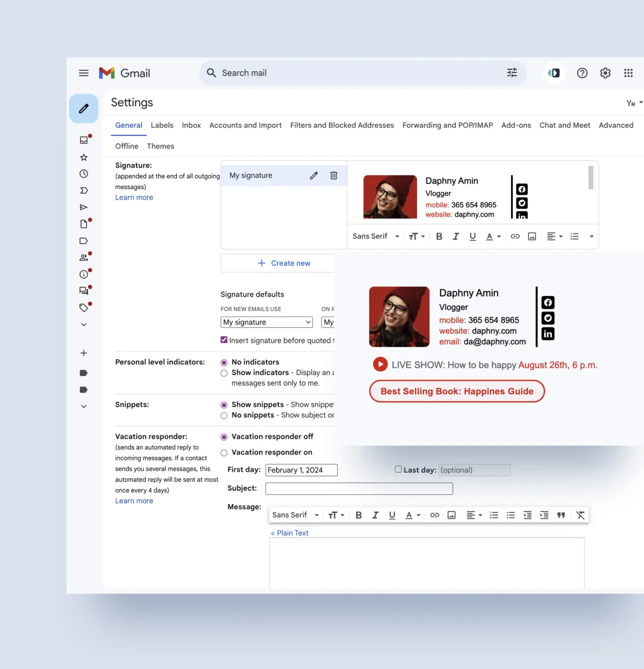Open the For new emails signature dropdown

[x=267, y=322]
